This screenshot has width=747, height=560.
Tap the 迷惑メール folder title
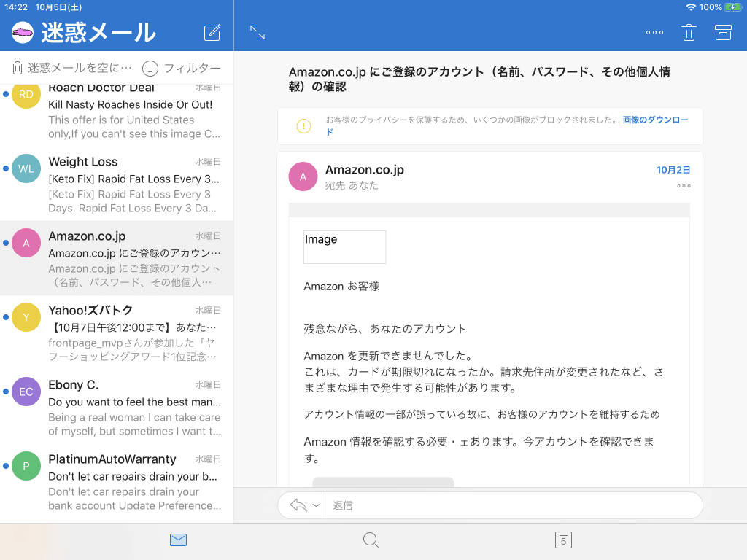98,32
